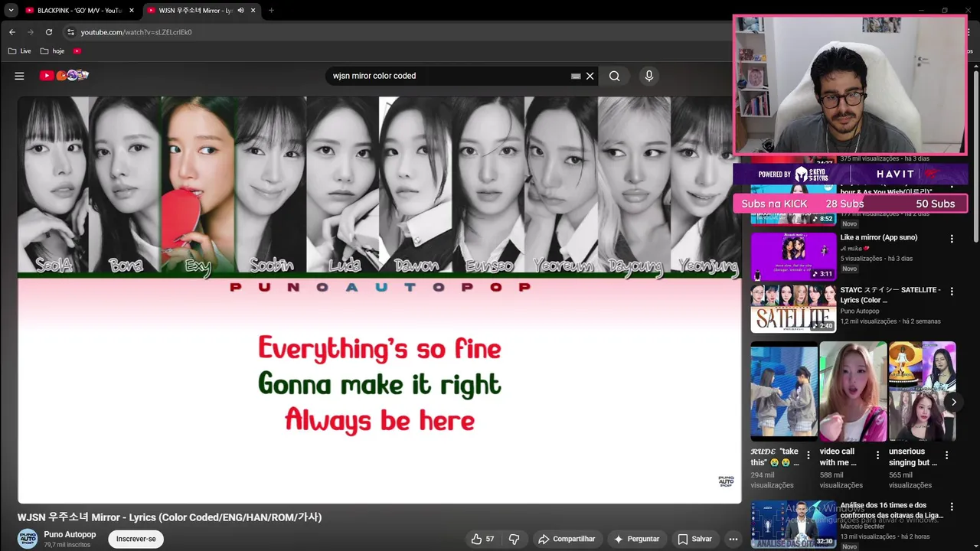980x551 pixels.
Task: Open STAYC SATELLITE video thumbnail
Action: pyautogui.click(x=793, y=308)
